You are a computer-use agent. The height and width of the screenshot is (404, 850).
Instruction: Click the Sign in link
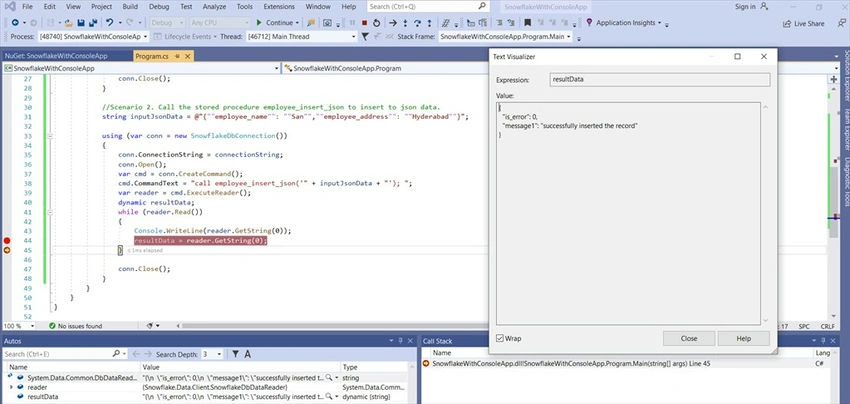tap(745, 7)
